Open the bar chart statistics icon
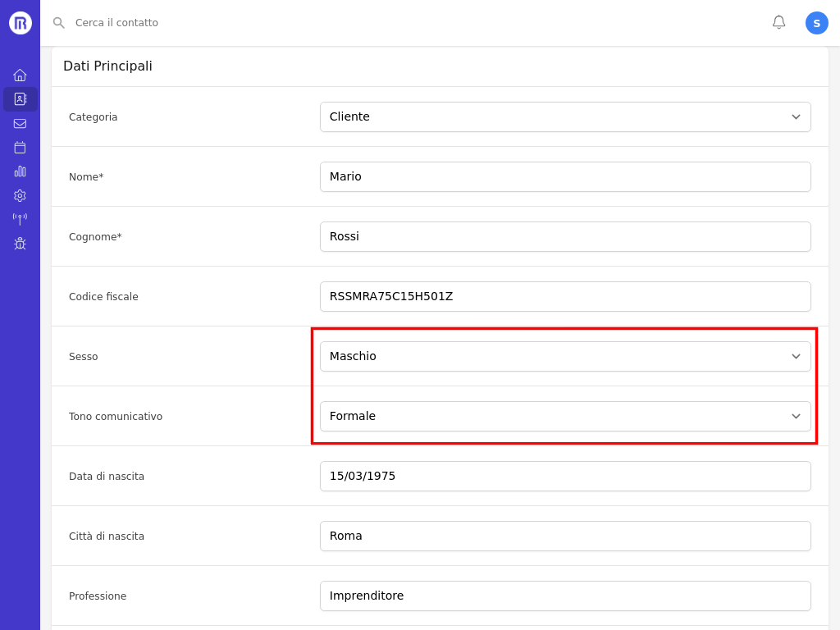The height and width of the screenshot is (630, 840). tap(20, 171)
